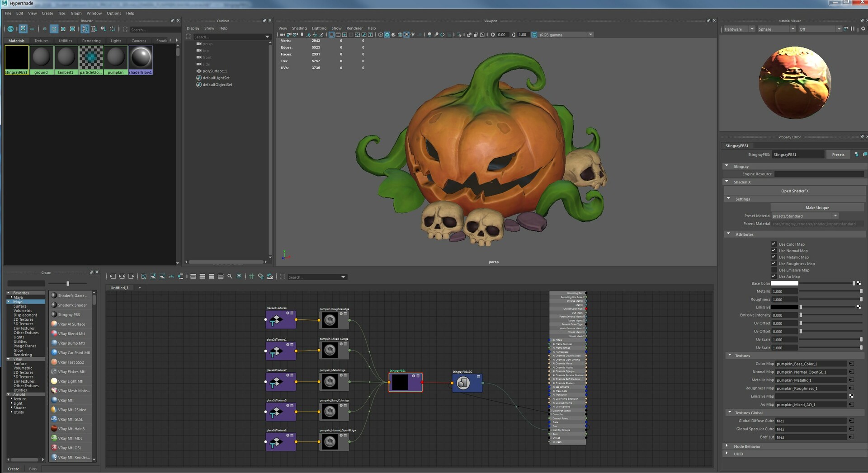Toggle Use Normal Map checkbox
868x473 pixels.
pos(774,250)
